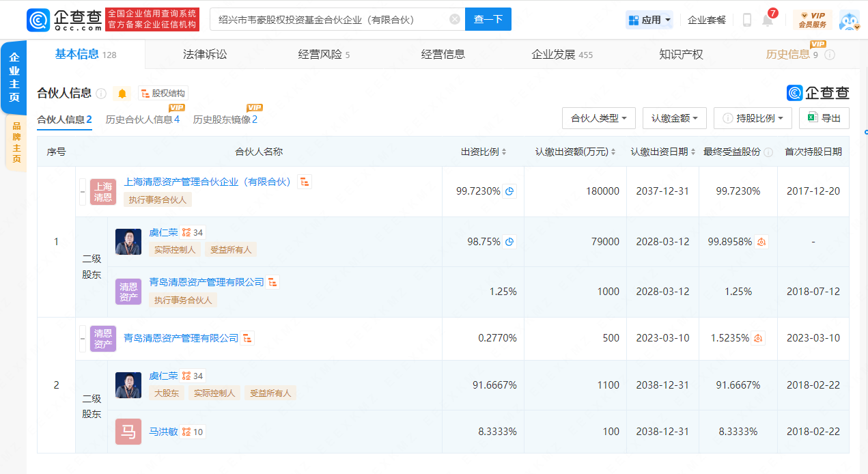Click the 上海清恩 company logo
Viewport: 868px width, 474px height.
click(x=103, y=192)
